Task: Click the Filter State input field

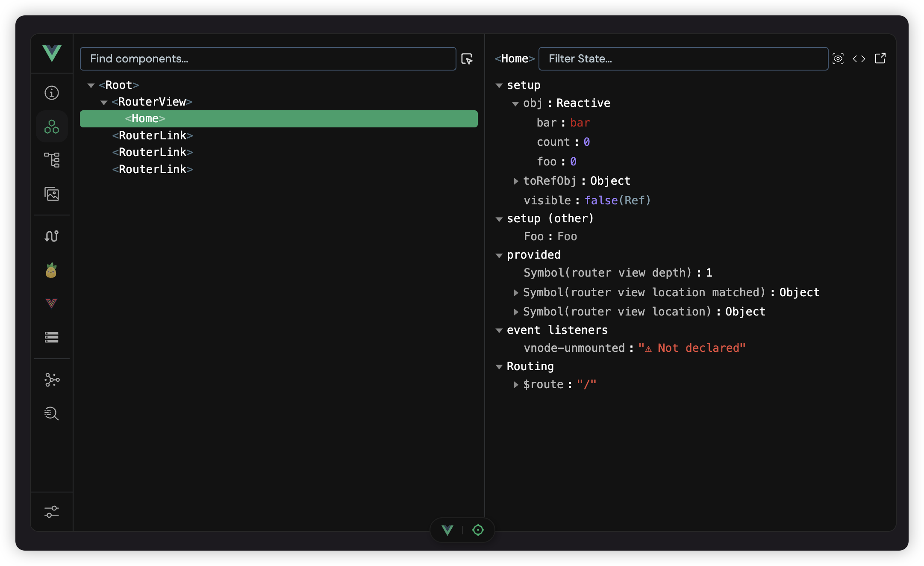Action: 683,59
